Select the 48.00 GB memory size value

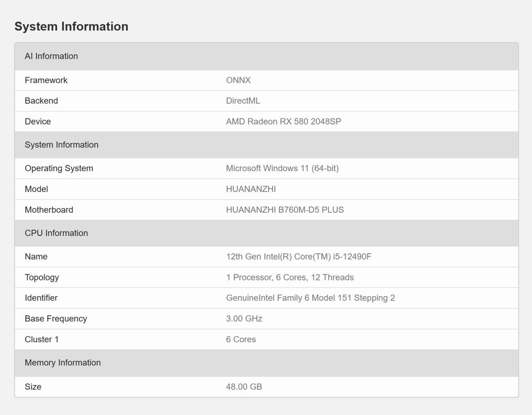(x=244, y=387)
